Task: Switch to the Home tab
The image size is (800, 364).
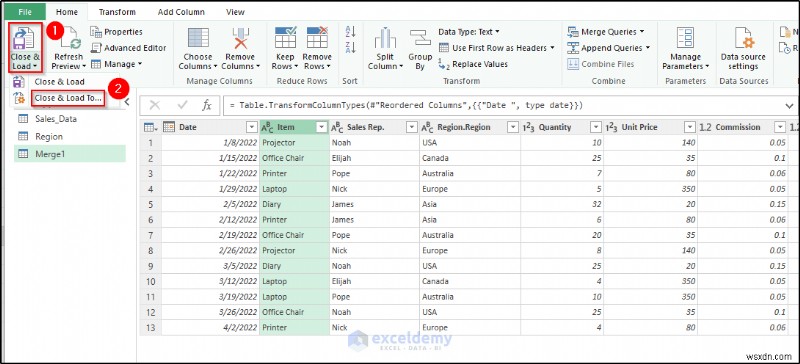Action: 67,11
